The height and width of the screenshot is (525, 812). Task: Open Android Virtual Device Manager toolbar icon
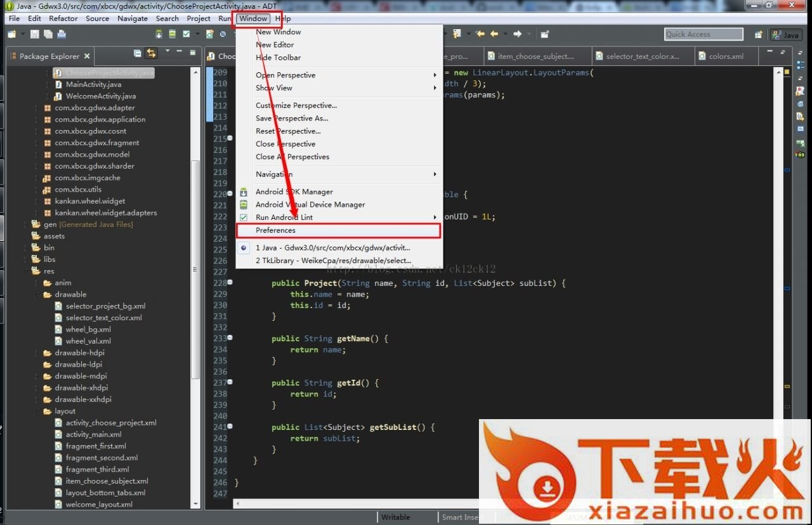(173, 34)
